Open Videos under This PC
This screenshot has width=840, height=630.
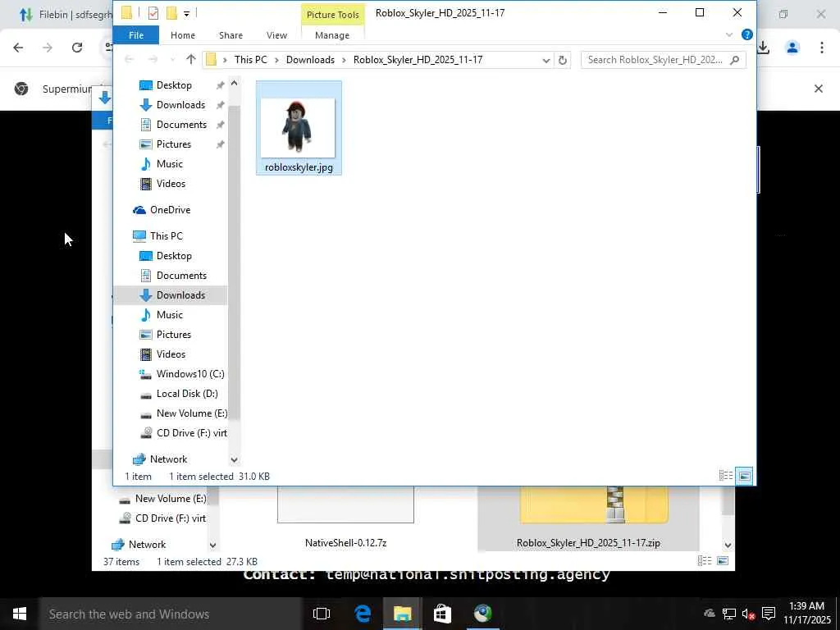point(171,354)
